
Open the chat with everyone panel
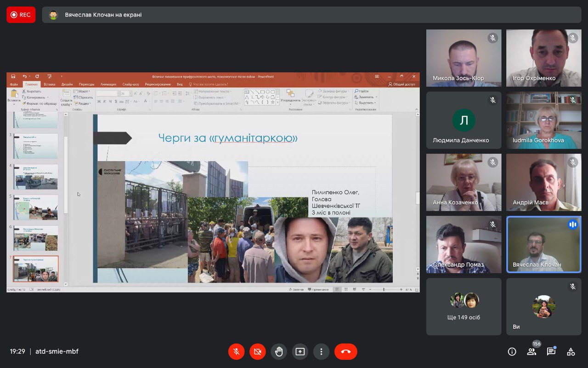[551, 352]
